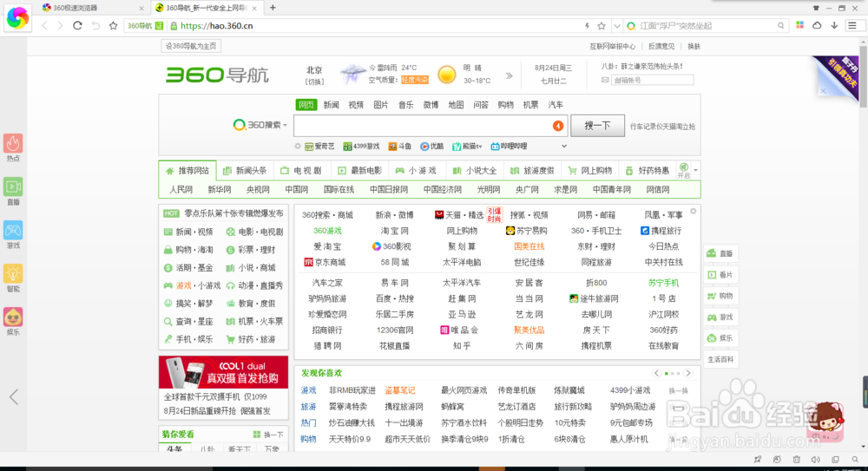This screenshot has height=471, width=868.
Task: Open site grid settings gear icon
Action: pos(693,212)
